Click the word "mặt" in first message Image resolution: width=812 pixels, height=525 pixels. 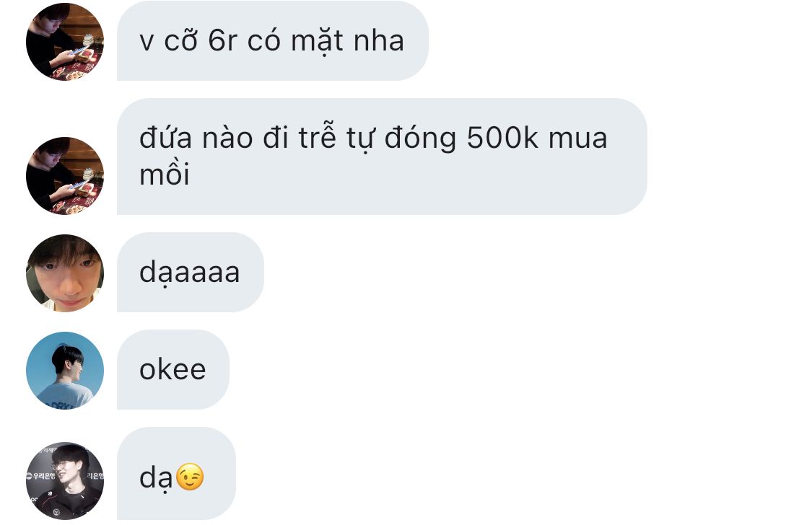click(x=317, y=41)
